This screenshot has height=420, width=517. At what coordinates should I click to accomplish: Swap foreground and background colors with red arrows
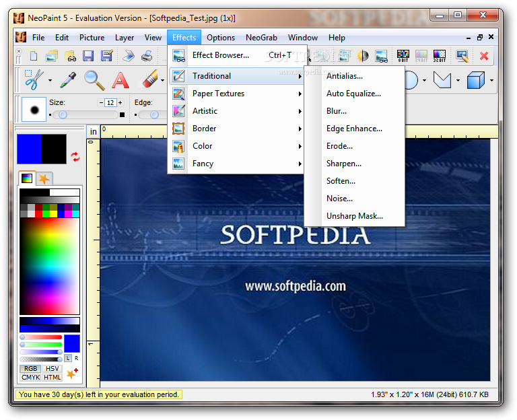click(75, 157)
